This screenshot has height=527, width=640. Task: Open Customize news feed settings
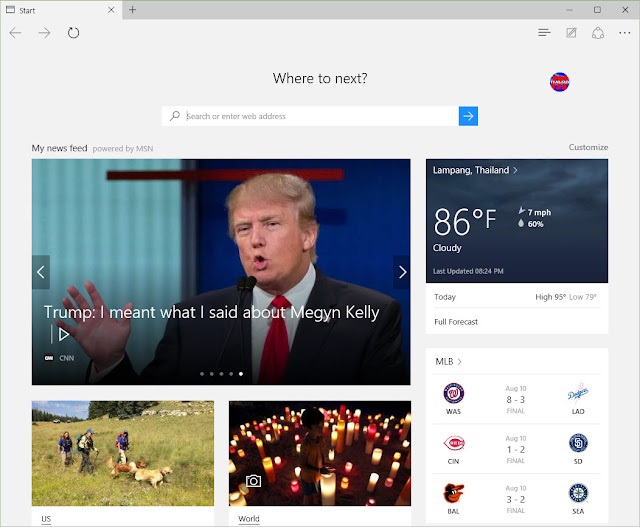(x=588, y=147)
